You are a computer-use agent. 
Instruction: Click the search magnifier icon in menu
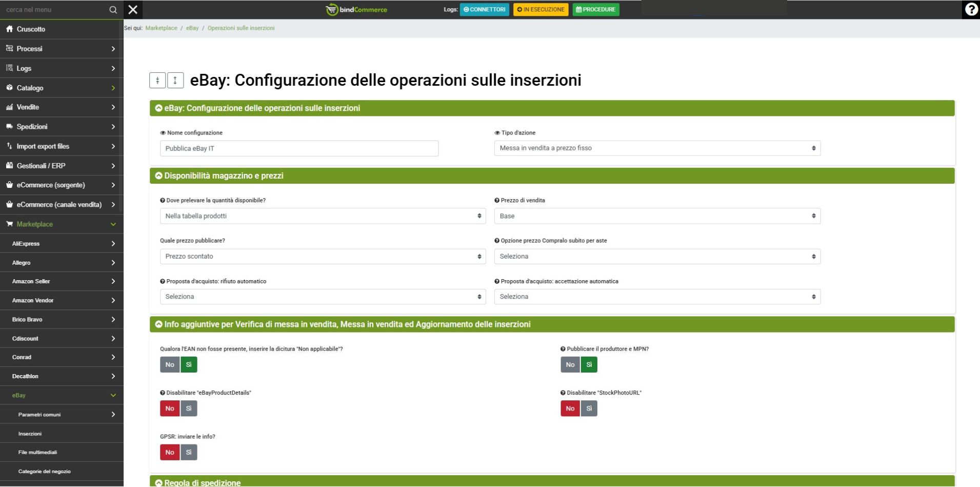[x=113, y=10]
